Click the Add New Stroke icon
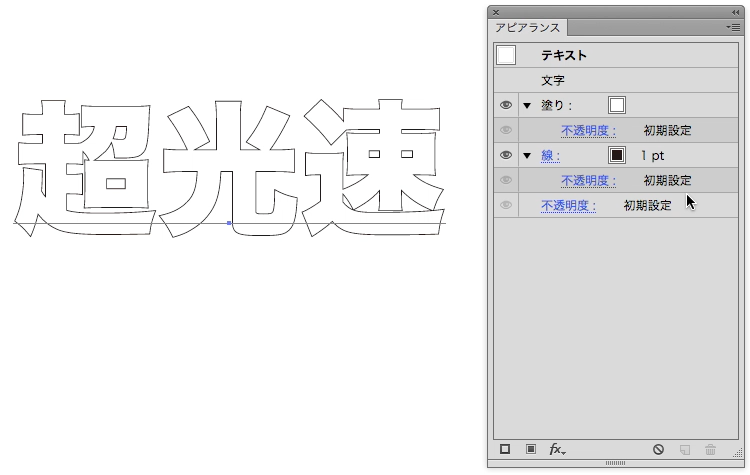The width and height of the screenshot is (750, 475). tap(505, 450)
